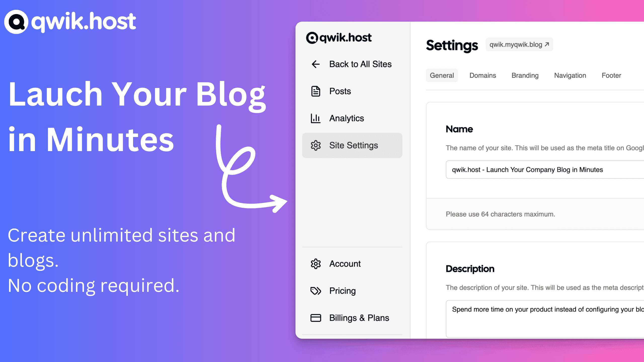Screen dimensions: 644x362
Task: Toggle the Site Settings menu item
Action: (x=352, y=145)
